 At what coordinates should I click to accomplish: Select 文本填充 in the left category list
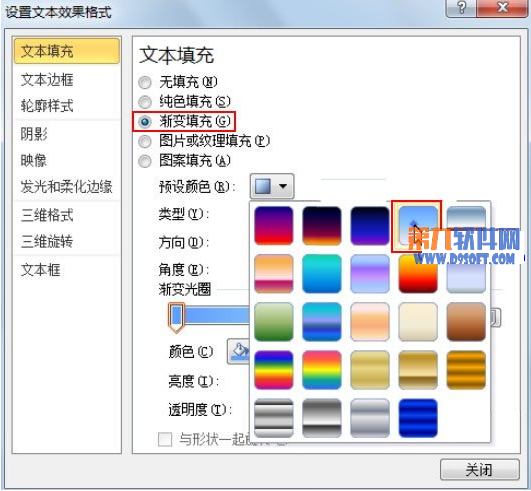pyautogui.click(x=67, y=51)
